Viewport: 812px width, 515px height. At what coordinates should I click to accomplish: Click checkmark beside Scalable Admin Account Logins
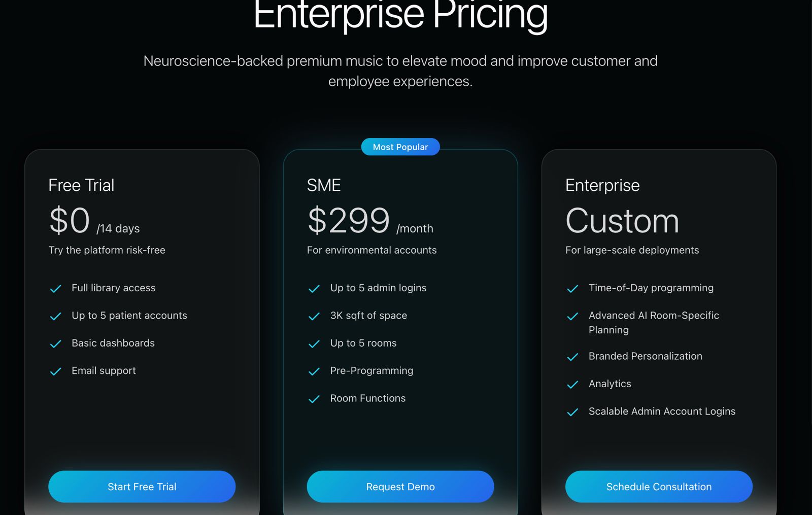point(572,412)
